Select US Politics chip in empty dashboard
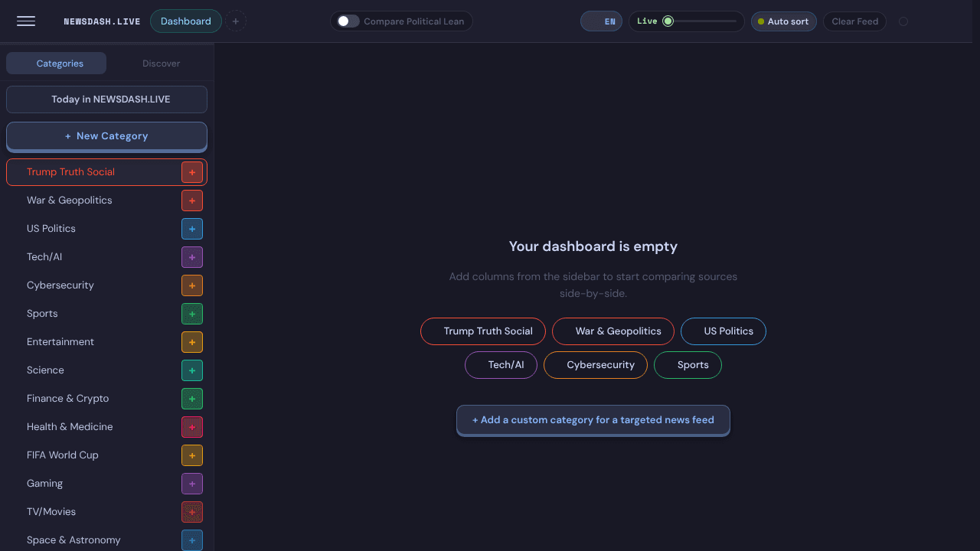The width and height of the screenshot is (980, 551). tap(724, 331)
